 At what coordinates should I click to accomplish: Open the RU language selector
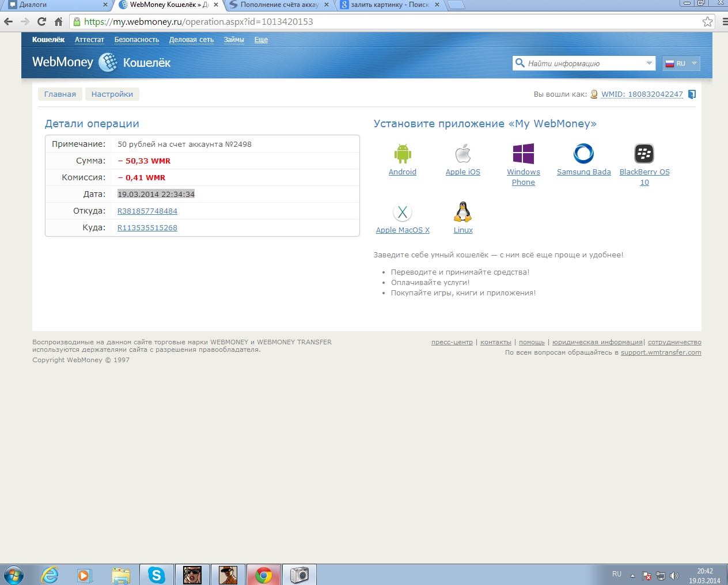point(681,63)
